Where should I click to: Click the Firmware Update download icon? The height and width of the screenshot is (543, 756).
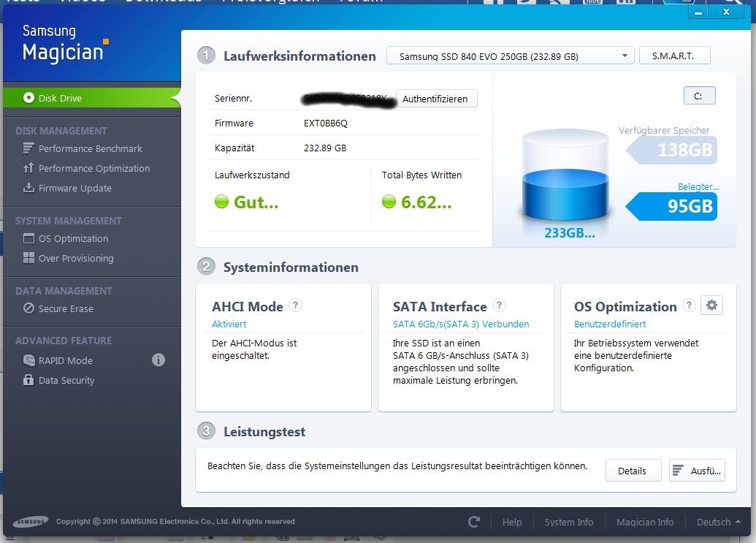click(x=28, y=188)
